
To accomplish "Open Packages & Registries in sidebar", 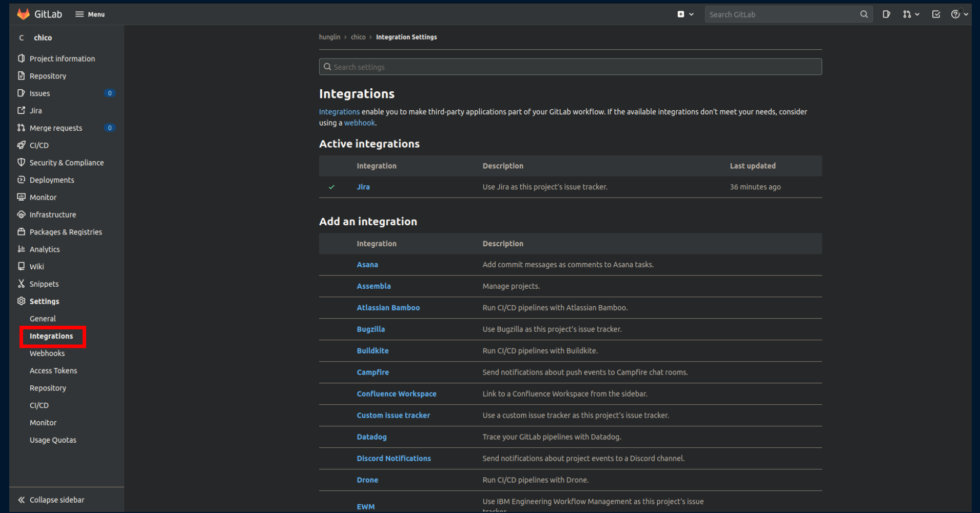I will (x=65, y=232).
